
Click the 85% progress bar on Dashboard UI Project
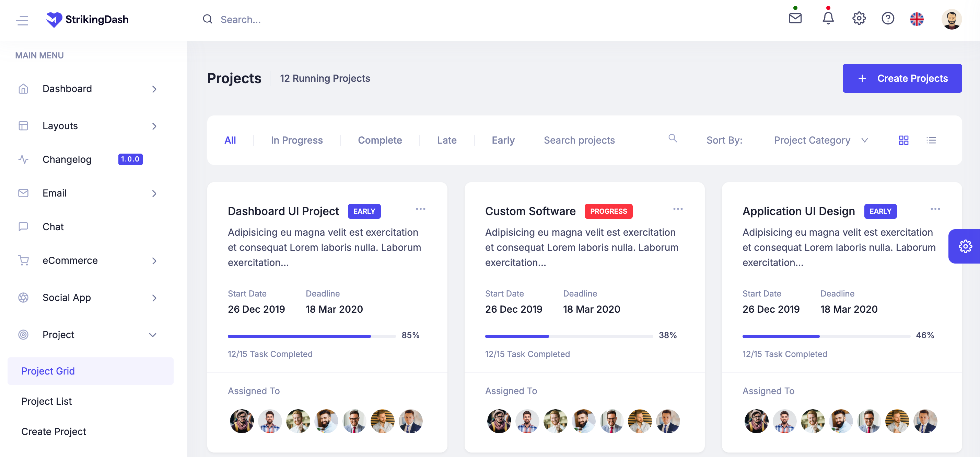click(311, 336)
